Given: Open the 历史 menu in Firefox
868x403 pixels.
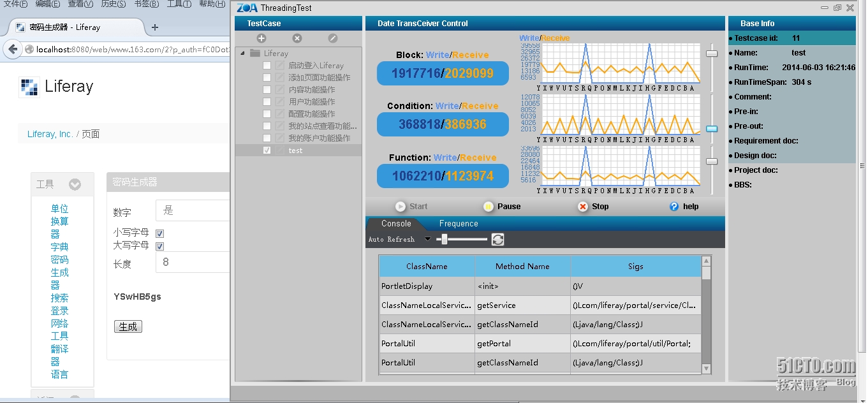Looking at the screenshot, I should 114,4.
